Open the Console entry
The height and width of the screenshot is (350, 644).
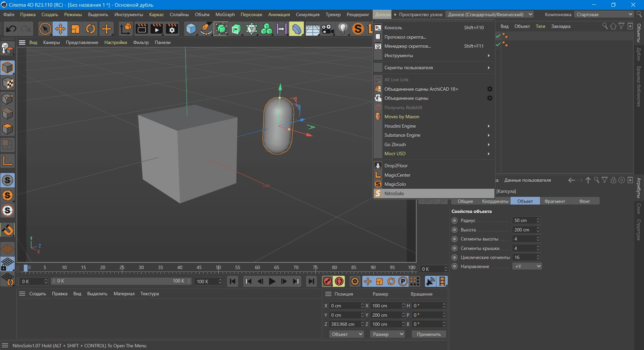(434, 28)
